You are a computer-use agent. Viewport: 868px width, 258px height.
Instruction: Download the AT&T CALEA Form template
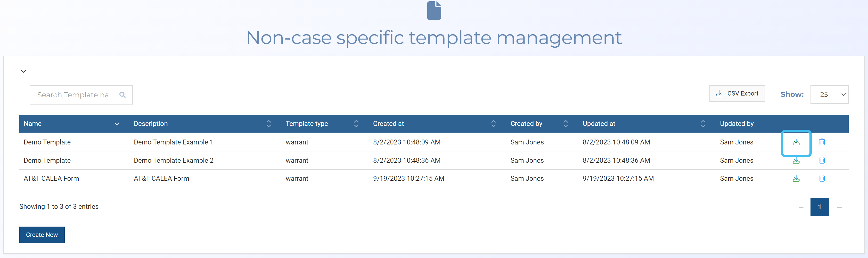pos(796,179)
